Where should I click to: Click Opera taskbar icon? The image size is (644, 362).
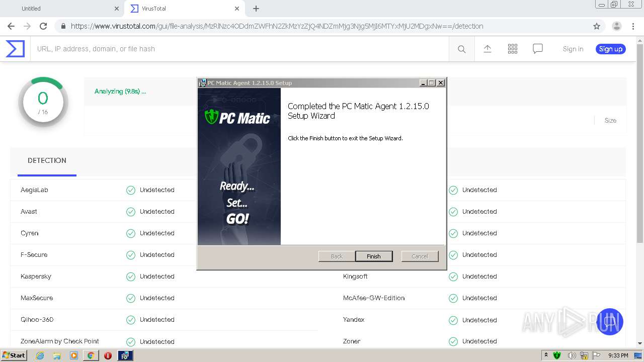(x=108, y=355)
